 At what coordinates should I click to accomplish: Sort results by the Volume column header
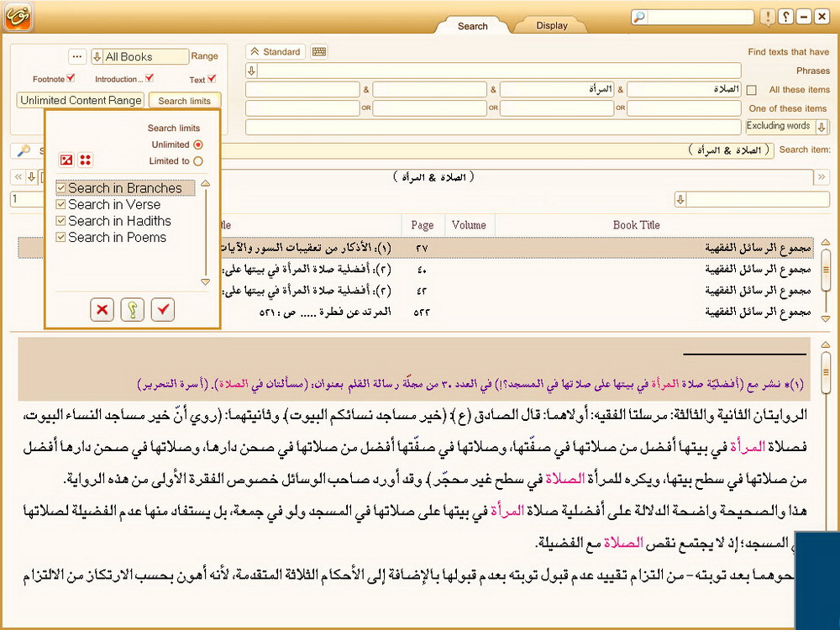(x=470, y=225)
